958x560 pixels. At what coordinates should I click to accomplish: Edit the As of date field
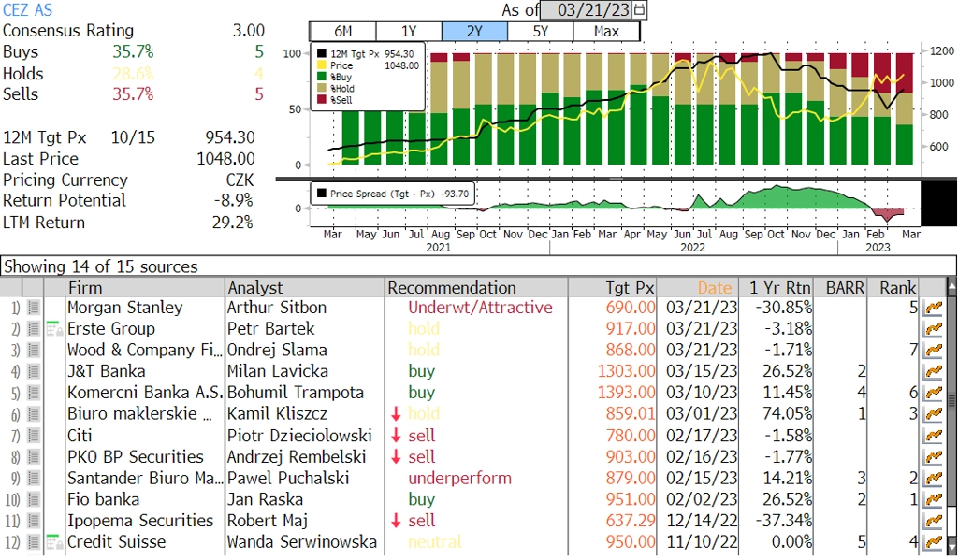point(587,9)
